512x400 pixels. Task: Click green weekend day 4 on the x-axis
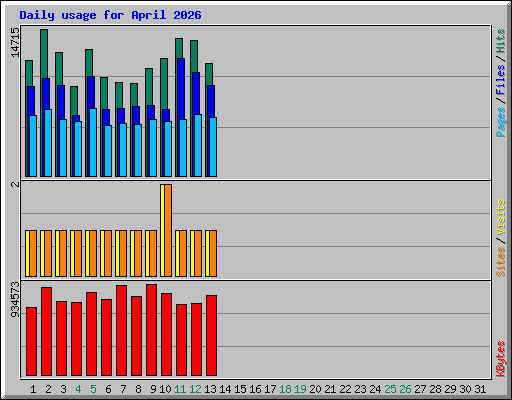pyautogui.click(x=78, y=389)
